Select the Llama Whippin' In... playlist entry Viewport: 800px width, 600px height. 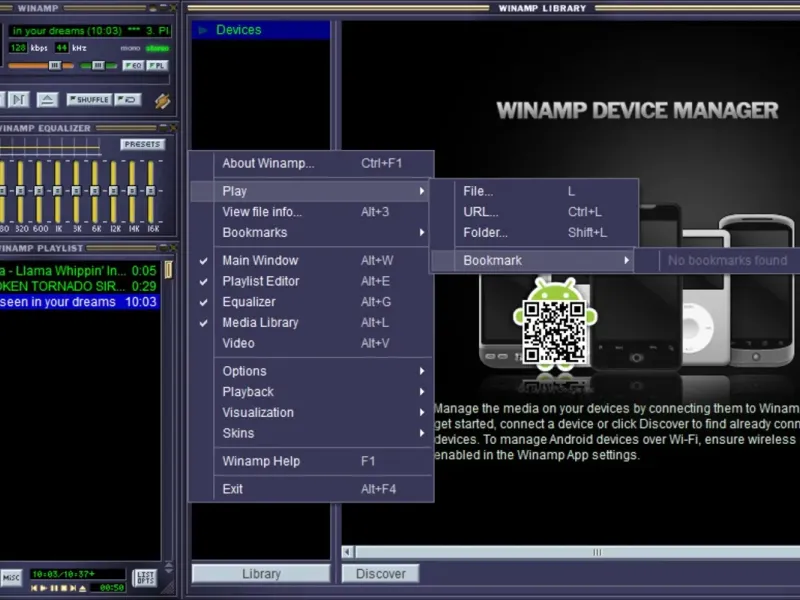pos(80,270)
